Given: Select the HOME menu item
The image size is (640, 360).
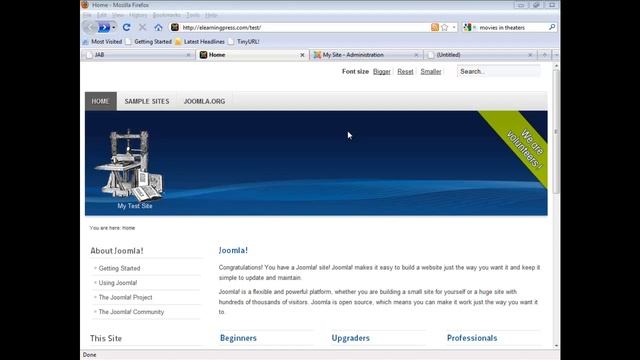Looking at the screenshot, I should pos(101,101).
